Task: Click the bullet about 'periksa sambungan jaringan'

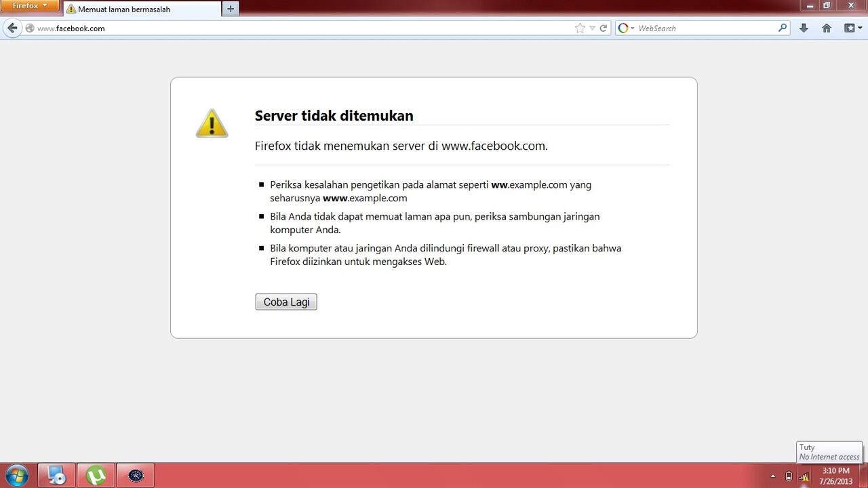Action: (435, 223)
